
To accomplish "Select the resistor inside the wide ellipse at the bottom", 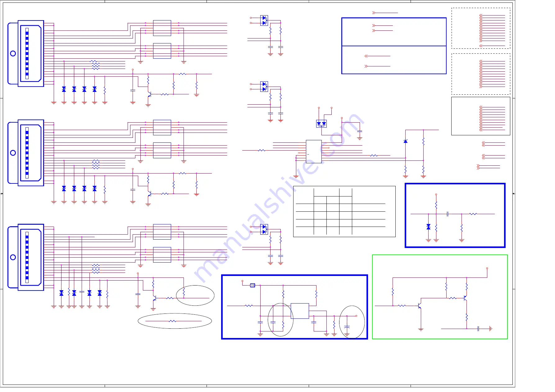I will [x=172, y=321].
